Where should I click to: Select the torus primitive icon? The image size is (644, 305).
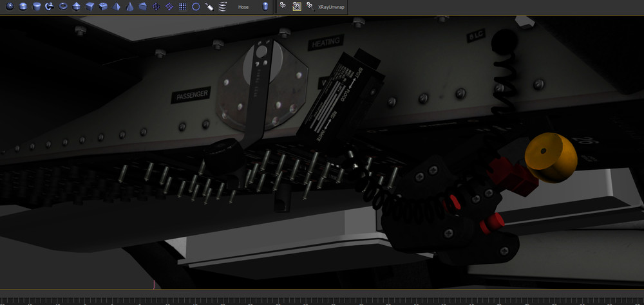pyautogui.click(x=63, y=7)
